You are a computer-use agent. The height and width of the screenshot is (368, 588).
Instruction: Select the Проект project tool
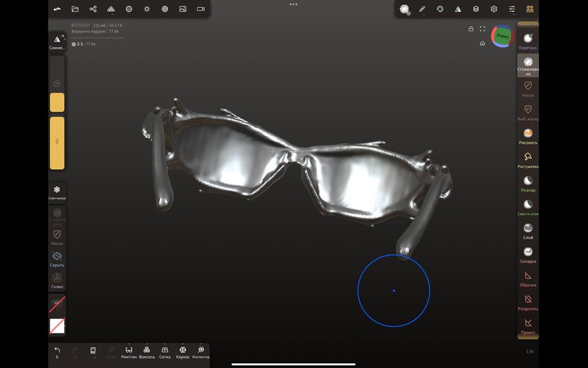[528, 326]
